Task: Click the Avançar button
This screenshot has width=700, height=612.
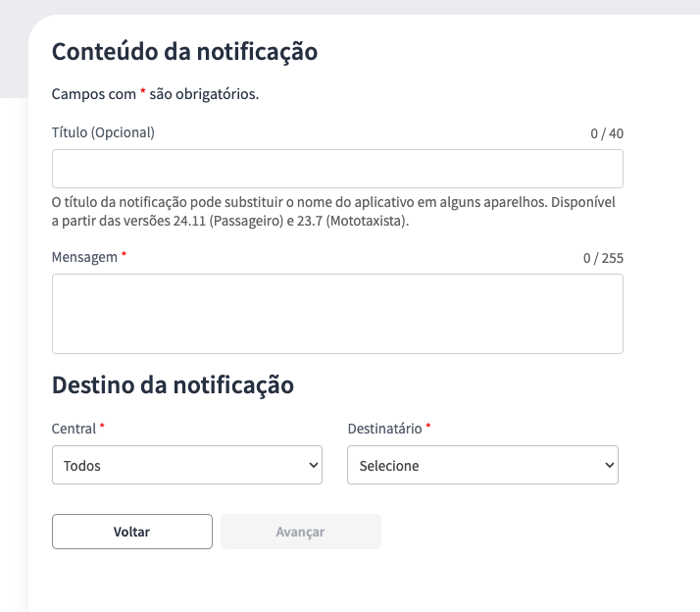Action: click(x=300, y=532)
